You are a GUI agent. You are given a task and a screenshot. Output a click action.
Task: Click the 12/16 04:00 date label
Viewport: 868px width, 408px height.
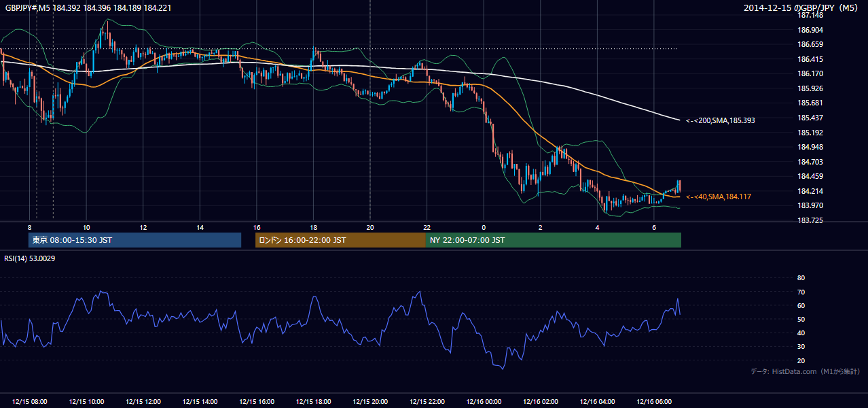tap(597, 402)
